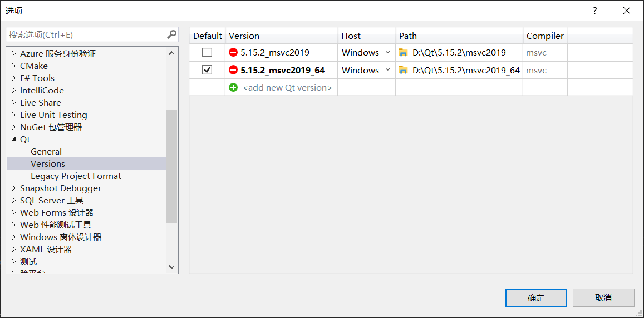Click path text D:\Qt\5.15.2\msvc2019_64
Image resolution: width=644 pixels, height=318 pixels.
pyautogui.click(x=466, y=70)
